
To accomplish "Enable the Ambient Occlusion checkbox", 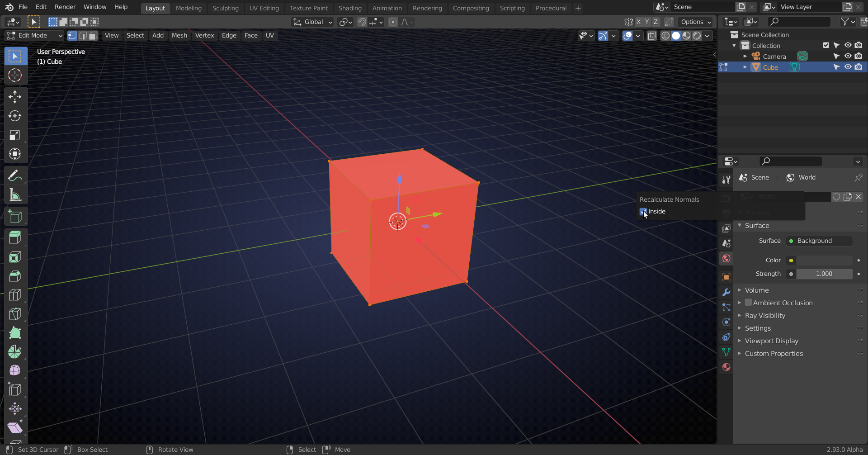I will tap(749, 303).
